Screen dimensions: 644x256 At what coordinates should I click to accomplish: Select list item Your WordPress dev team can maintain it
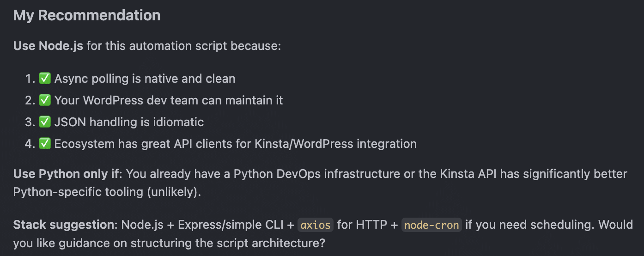[x=169, y=100]
